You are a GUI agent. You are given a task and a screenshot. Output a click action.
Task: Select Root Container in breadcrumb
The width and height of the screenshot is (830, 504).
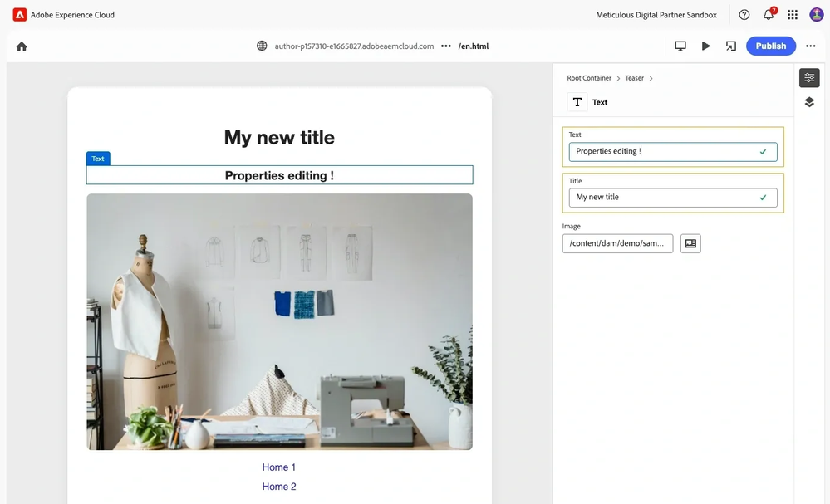tap(589, 78)
